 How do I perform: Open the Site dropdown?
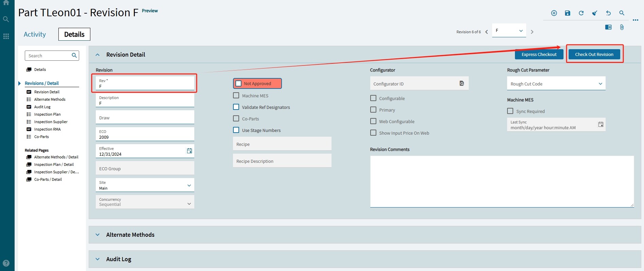145,185
